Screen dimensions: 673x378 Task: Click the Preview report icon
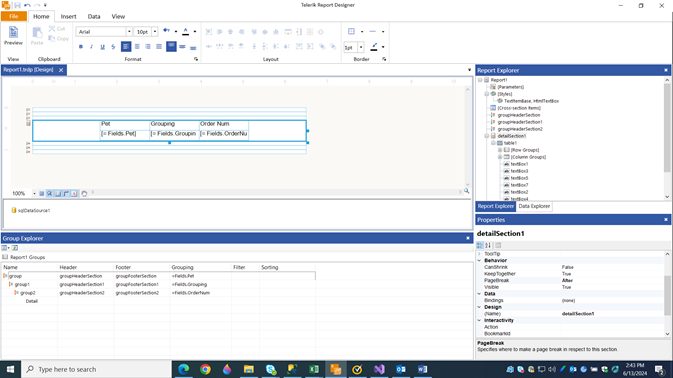13,36
